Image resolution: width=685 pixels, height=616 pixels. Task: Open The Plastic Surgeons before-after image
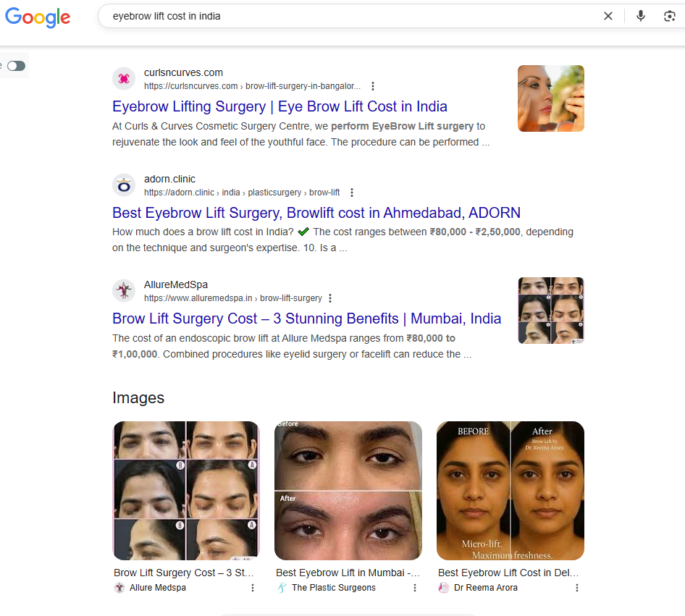[348, 490]
